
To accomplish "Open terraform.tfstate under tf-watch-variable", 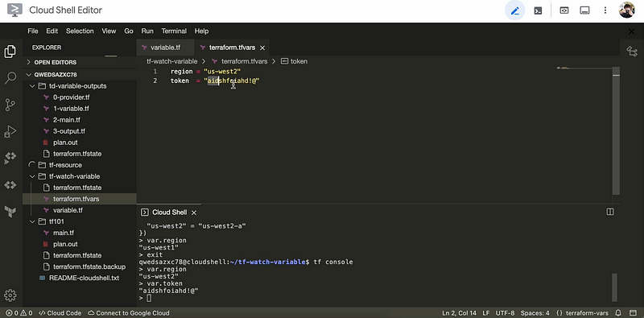I will 79,188.
